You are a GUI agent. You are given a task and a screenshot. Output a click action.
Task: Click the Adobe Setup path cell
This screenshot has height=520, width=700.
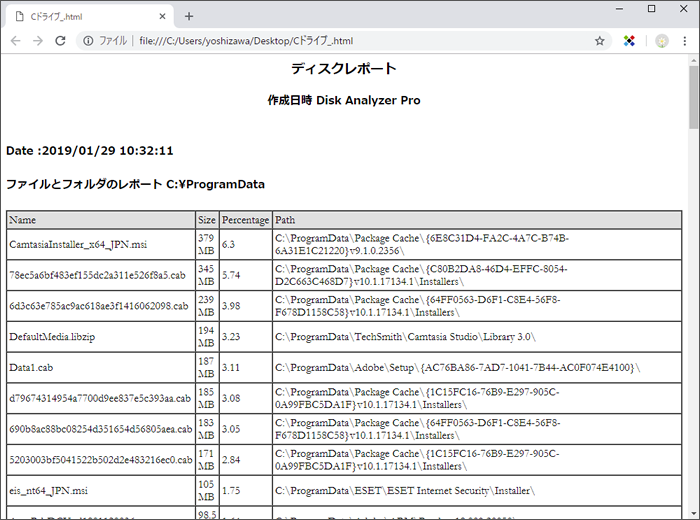coord(477,368)
